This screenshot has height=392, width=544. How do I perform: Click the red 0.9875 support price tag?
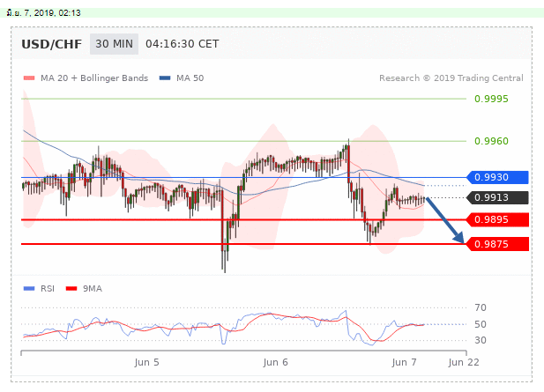coord(497,244)
